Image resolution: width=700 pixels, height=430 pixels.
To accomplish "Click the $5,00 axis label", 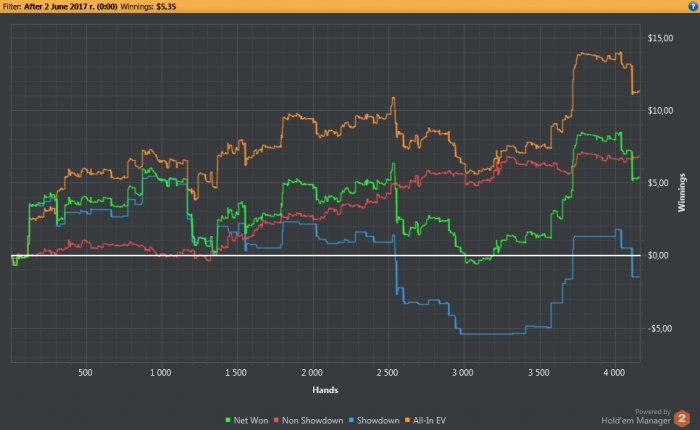I will coord(658,183).
